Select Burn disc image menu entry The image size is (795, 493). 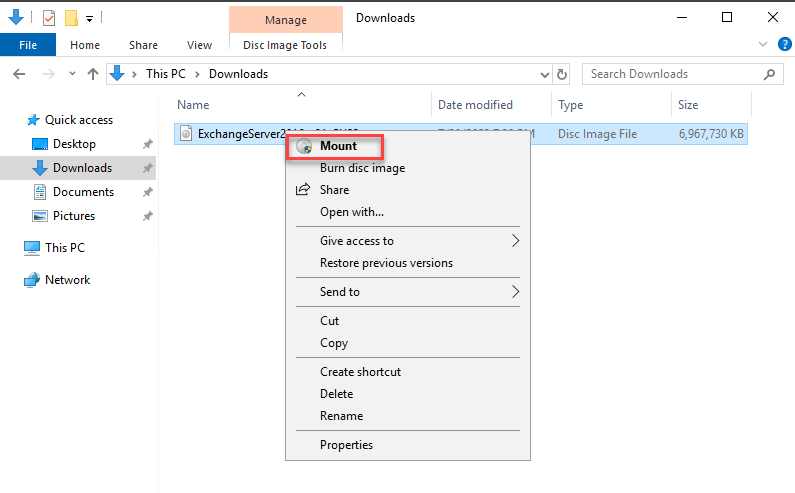point(362,168)
